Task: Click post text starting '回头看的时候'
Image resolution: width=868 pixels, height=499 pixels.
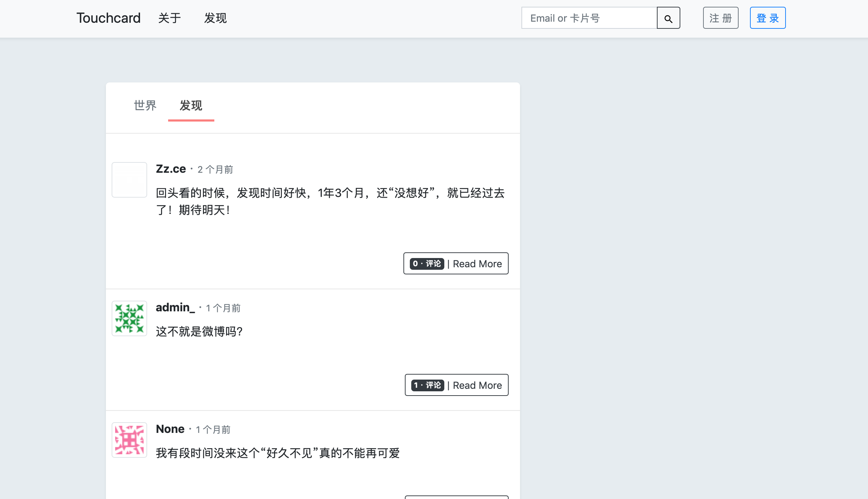Action: [330, 202]
